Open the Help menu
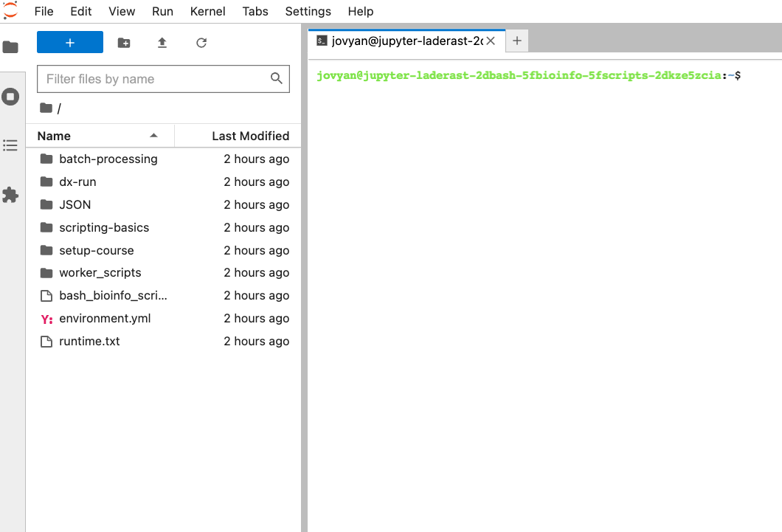 coord(361,12)
